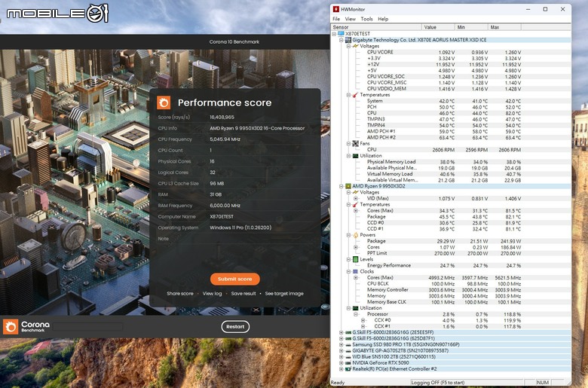Click the Realtek Ethernet Controller icon
This screenshot has height=388, width=588.
point(348,369)
